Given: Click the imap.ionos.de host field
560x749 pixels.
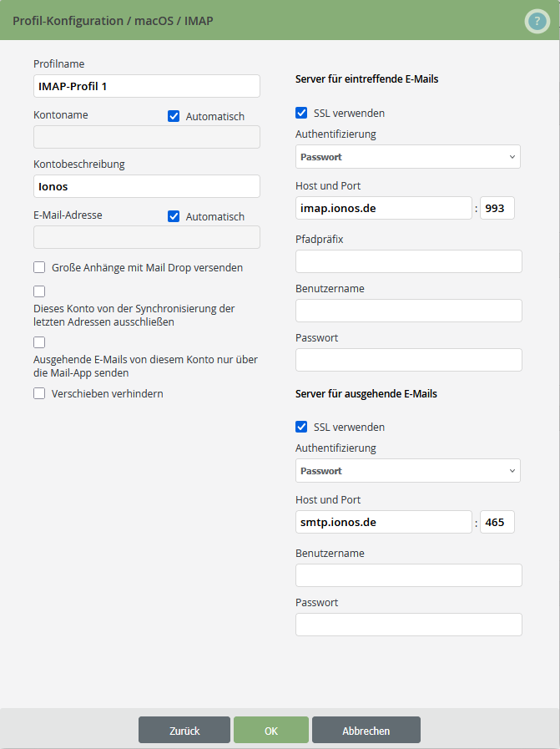Looking at the screenshot, I should click(383, 207).
